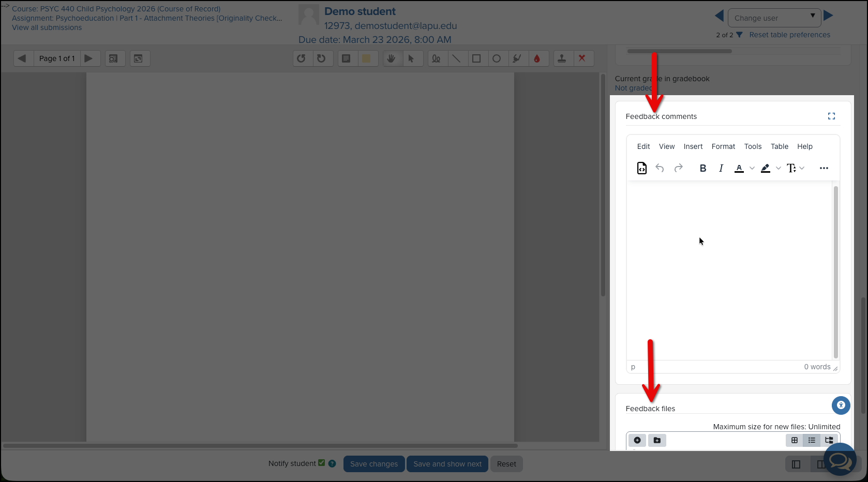Image resolution: width=868 pixels, height=482 pixels.
Task: Select the line drawing tool
Action: click(x=456, y=58)
